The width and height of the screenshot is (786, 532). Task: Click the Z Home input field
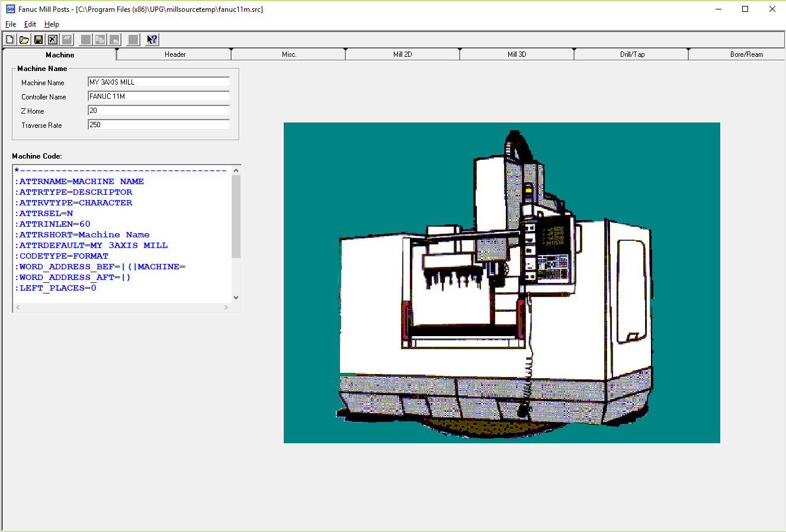pyautogui.click(x=158, y=111)
